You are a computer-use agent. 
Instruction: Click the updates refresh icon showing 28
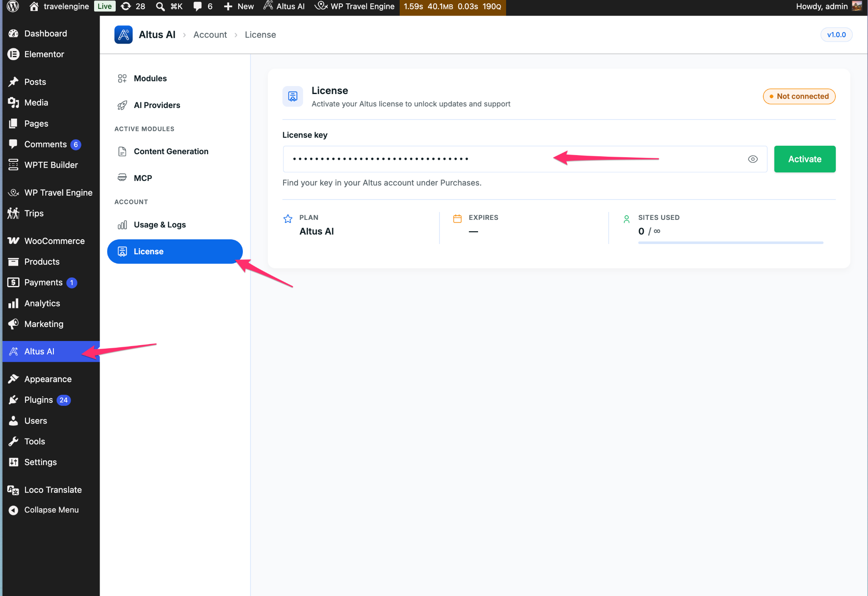[126, 6]
